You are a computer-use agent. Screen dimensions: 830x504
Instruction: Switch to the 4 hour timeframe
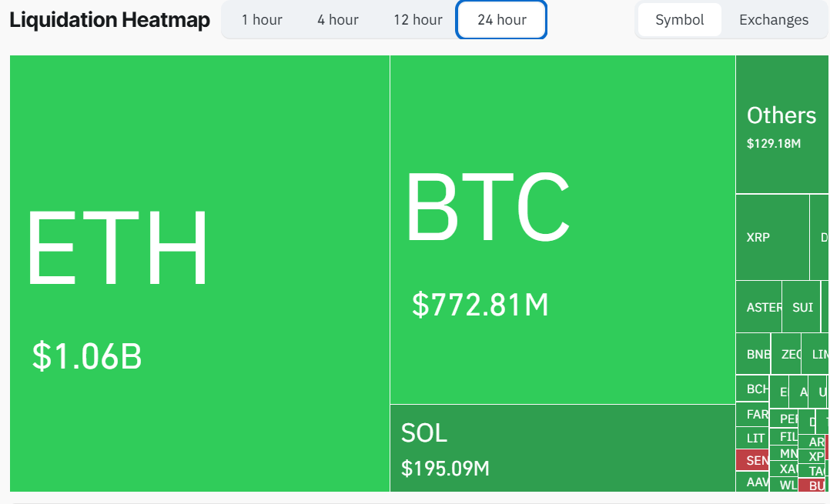coord(337,20)
